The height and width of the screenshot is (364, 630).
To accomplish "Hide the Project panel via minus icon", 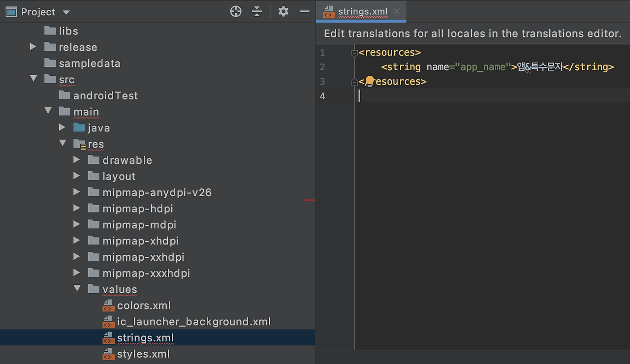I will point(305,11).
